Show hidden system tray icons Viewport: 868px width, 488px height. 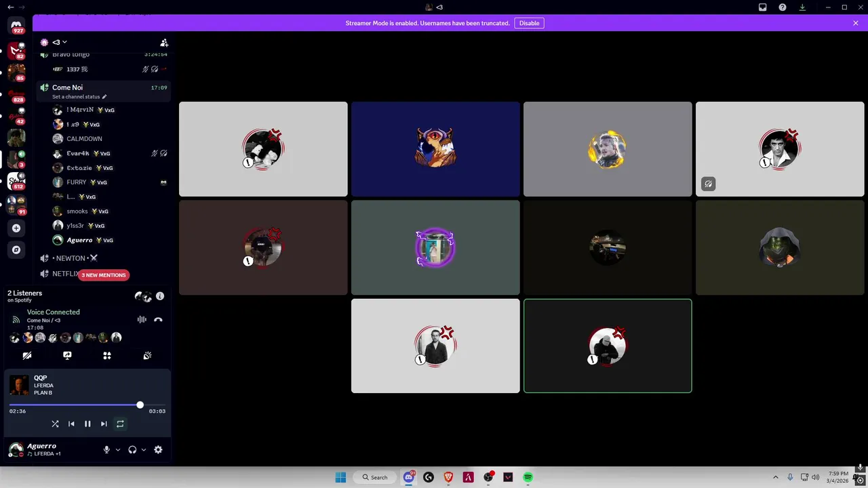coord(776,477)
